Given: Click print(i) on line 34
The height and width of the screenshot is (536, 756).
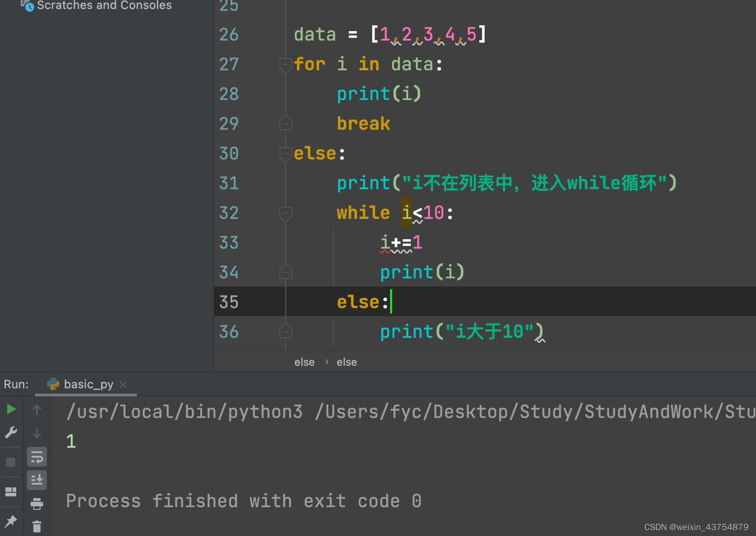Looking at the screenshot, I should [422, 272].
